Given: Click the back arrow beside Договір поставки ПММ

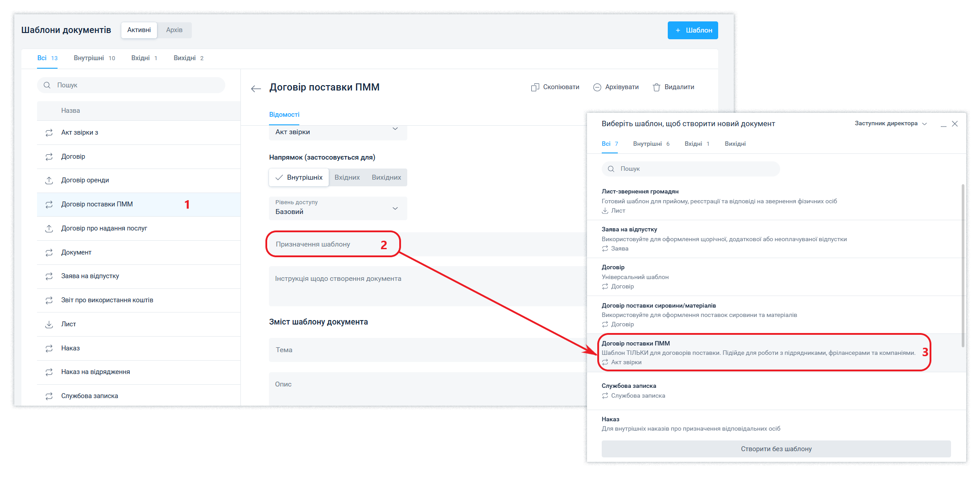Looking at the screenshot, I should click(256, 89).
